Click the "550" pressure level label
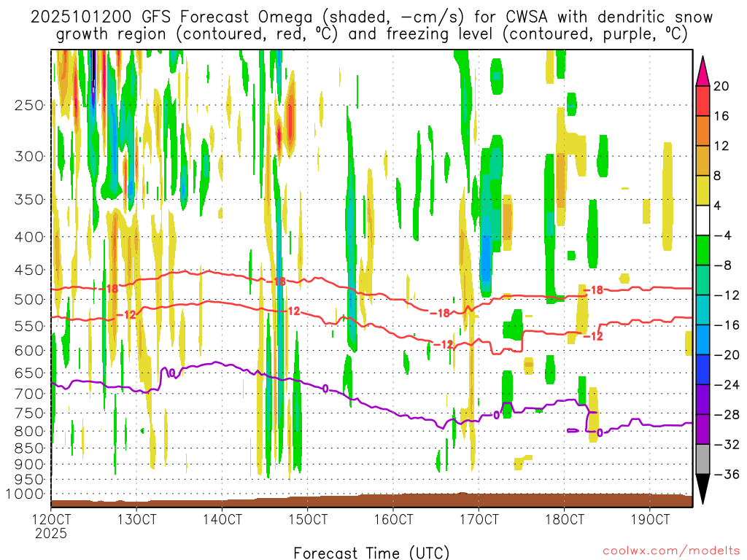The image size is (747, 560). 29,326
